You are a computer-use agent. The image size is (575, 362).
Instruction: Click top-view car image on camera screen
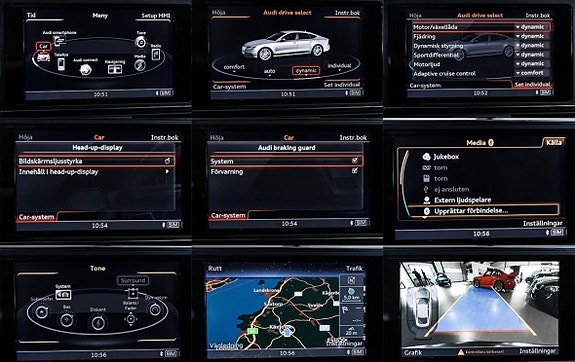click(x=422, y=307)
